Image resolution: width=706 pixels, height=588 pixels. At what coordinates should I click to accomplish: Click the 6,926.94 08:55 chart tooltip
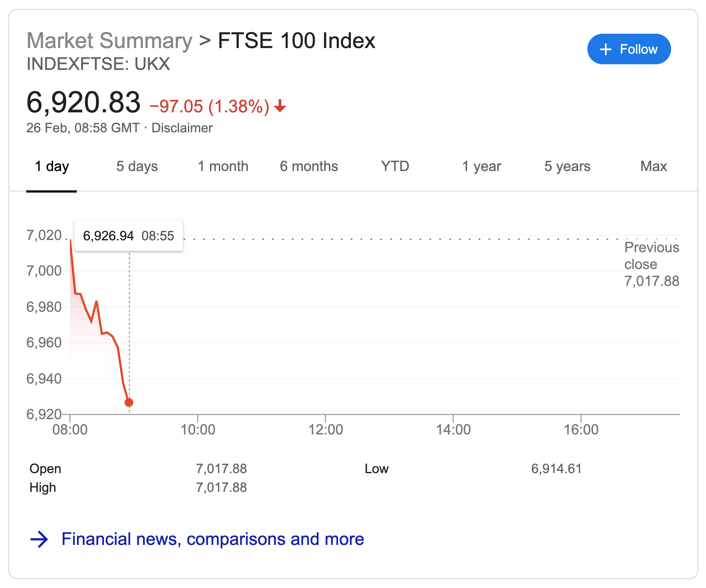tap(128, 236)
